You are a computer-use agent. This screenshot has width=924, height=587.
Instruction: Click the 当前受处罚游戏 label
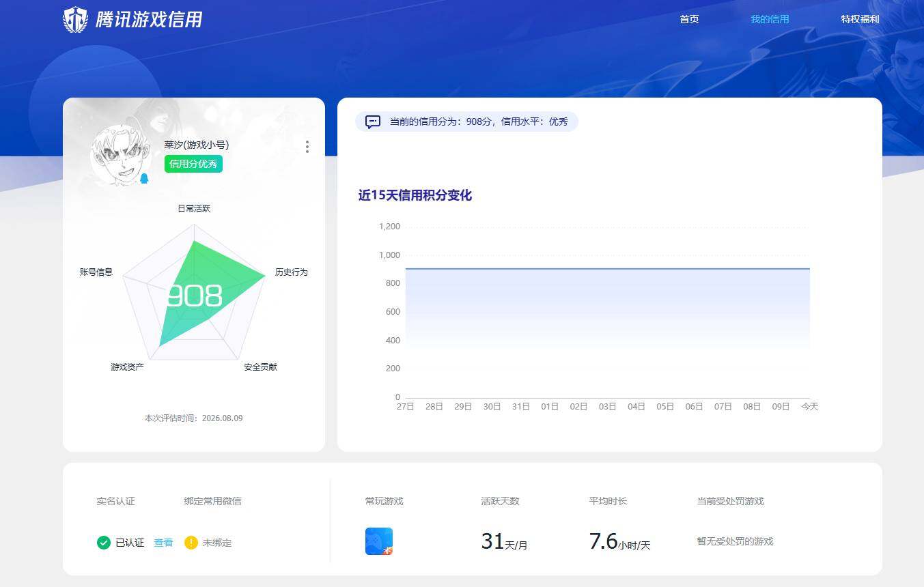coord(730,501)
